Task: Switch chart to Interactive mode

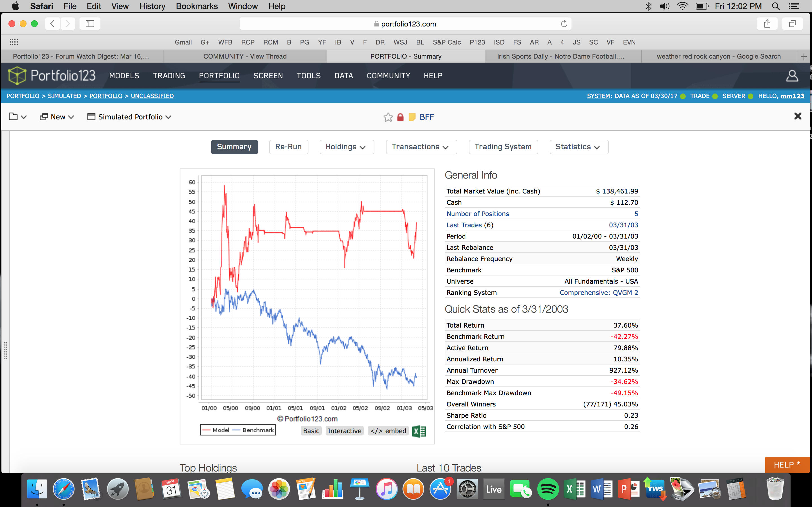Action: tap(344, 431)
